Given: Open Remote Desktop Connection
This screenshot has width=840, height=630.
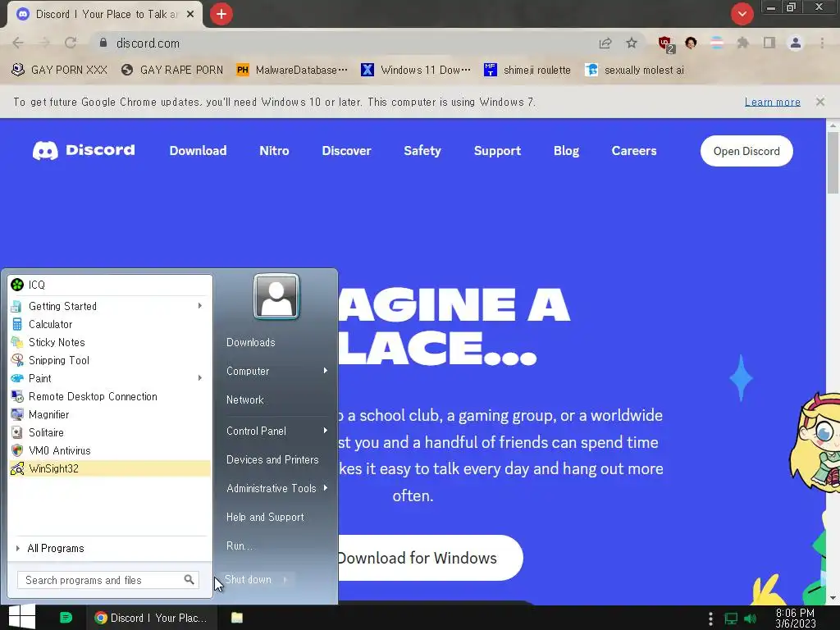Looking at the screenshot, I should click(110, 396).
